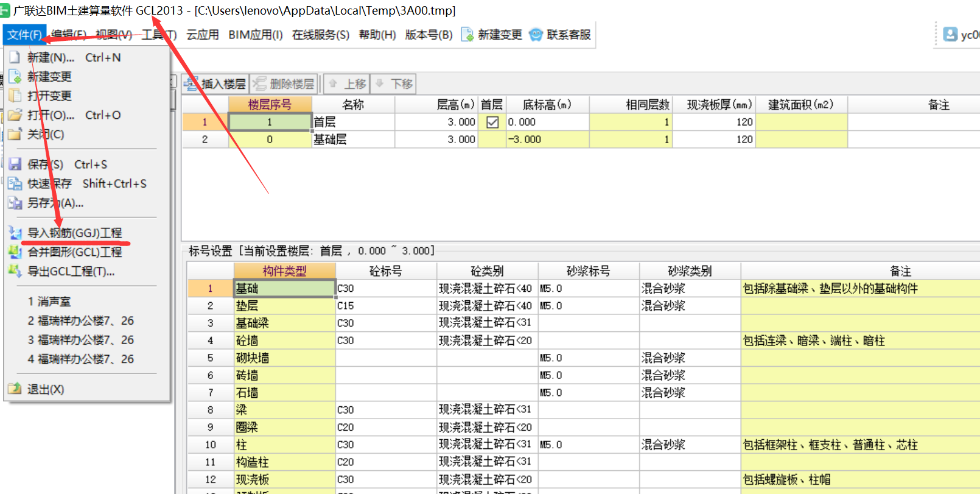This screenshot has width=980, height=494.
Task: Click the 快速保存 icon
Action: (15, 183)
